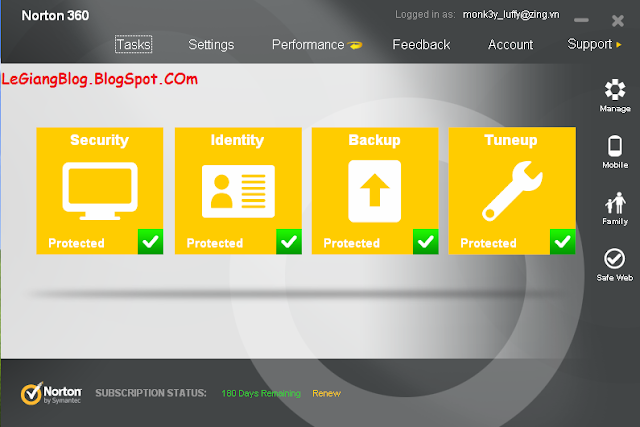Click the green checkmark on Security tile

(151, 242)
